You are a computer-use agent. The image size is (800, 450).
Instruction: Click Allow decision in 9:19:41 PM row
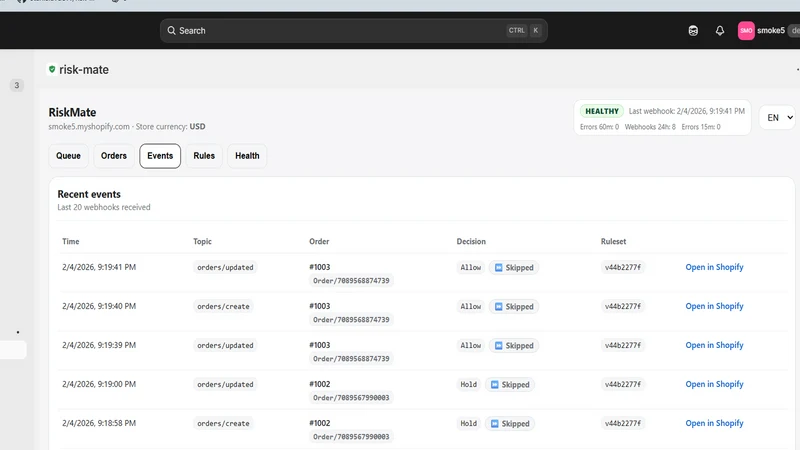pos(470,267)
